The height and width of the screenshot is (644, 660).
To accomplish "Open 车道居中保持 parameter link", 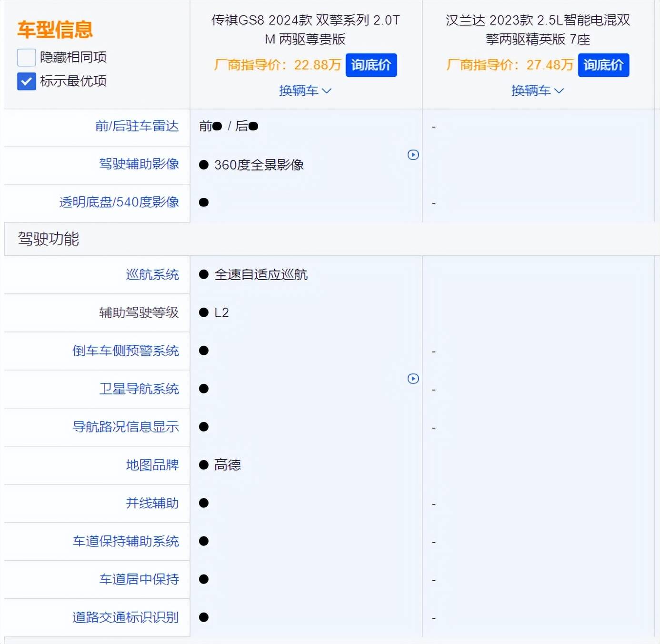I will (x=139, y=579).
